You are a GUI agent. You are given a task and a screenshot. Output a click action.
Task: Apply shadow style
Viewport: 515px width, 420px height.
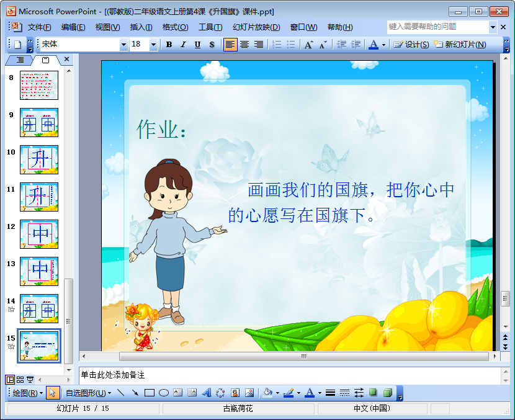(373, 393)
